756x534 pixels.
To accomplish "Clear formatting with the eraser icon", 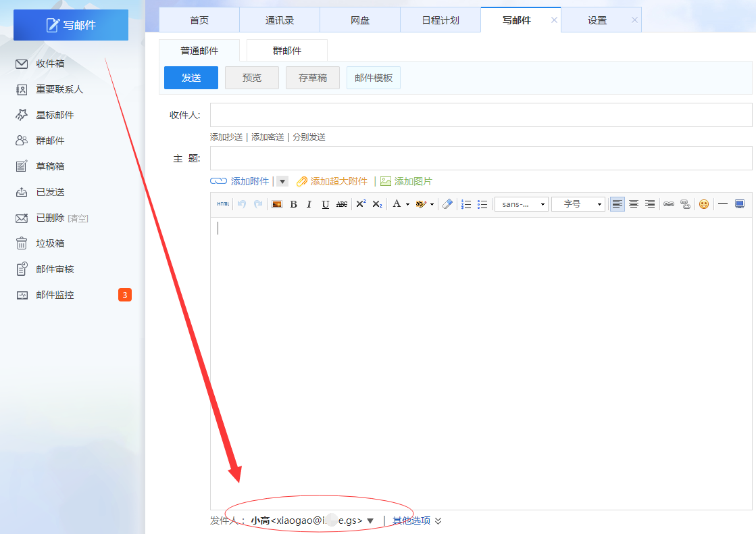I will click(x=447, y=204).
